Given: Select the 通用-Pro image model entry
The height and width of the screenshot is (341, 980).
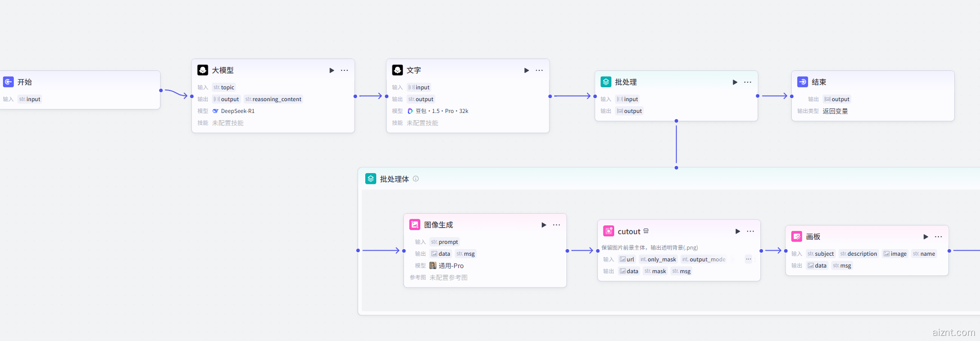Looking at the screenshot, I should (446, 266).
